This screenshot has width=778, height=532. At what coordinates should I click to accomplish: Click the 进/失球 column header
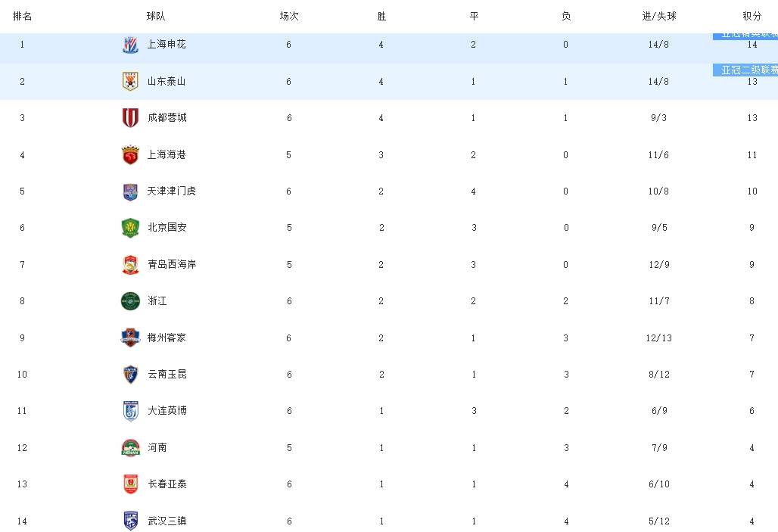pos(659,17)
